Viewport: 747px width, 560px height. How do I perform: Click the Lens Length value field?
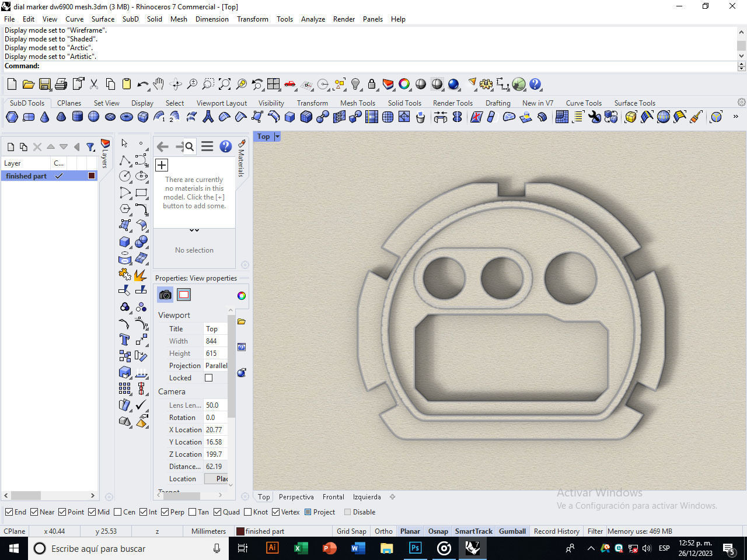(x=215, y=405)
